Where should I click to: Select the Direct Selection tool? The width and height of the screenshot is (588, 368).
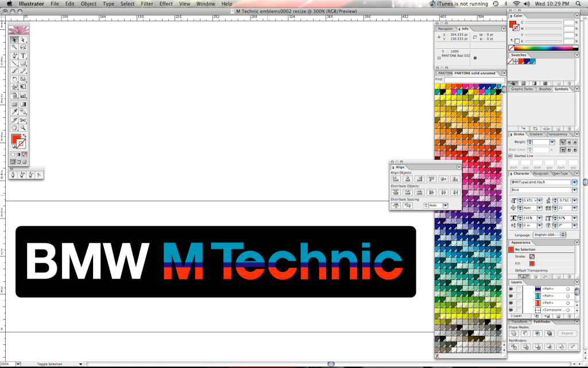(x=23, y=40)
